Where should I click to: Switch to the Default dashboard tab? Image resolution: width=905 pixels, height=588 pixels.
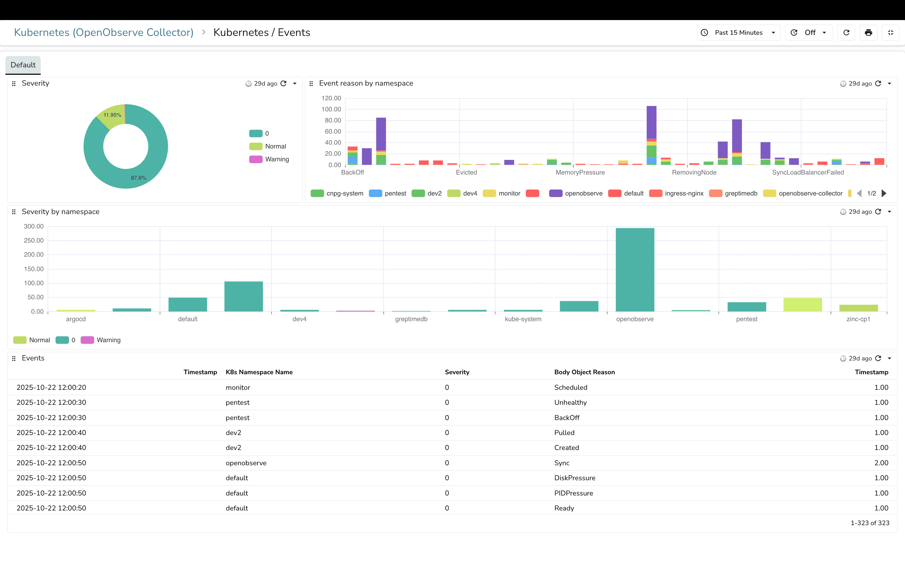23,65
